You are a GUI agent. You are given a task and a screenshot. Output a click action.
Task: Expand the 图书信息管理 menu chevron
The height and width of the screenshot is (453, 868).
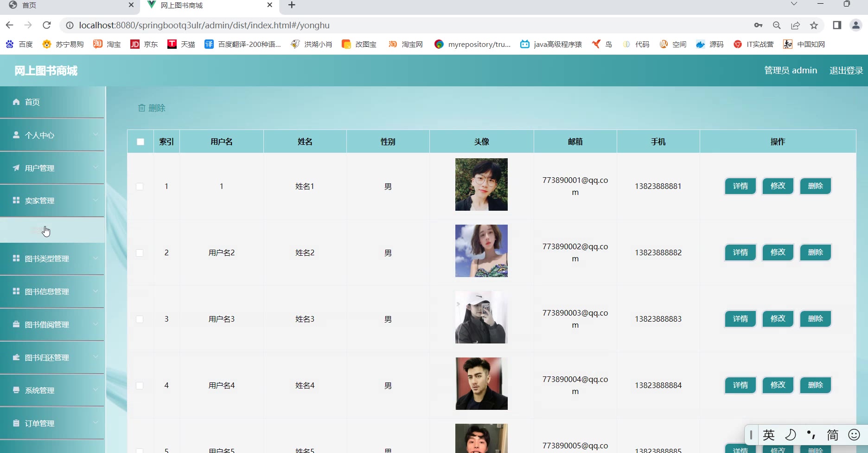pyautogui.click(x=96, y=291)
